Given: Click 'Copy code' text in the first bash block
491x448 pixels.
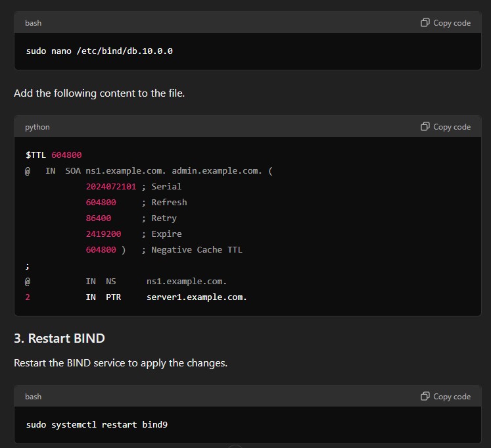Looking at the screenshot, I should coord(452,23).
